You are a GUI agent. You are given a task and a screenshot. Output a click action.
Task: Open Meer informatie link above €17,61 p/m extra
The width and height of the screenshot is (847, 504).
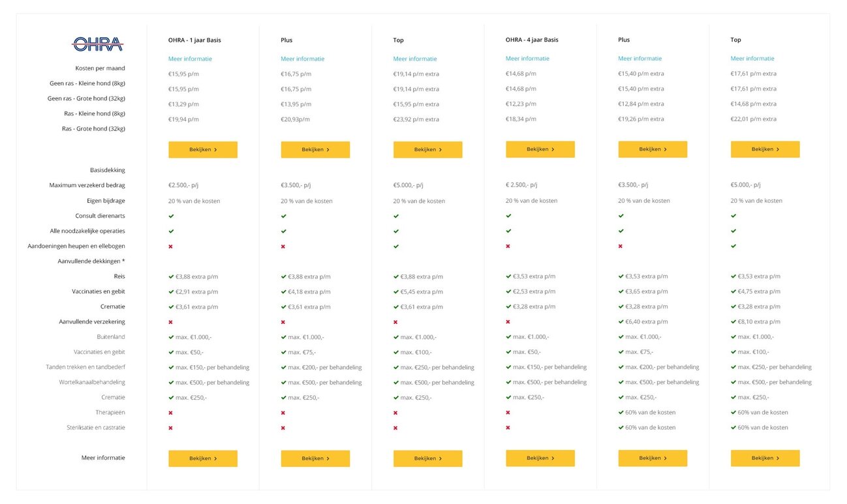(752, 58)
